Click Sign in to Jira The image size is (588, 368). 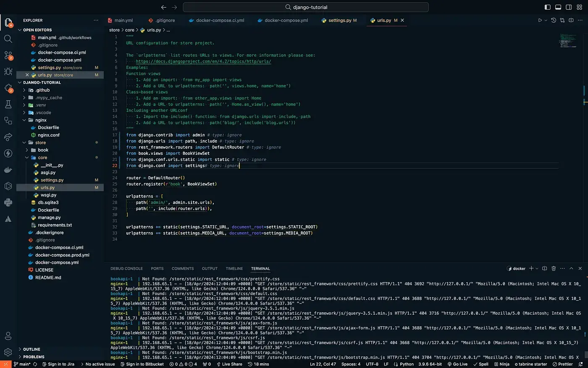click(x=58, y=364)
